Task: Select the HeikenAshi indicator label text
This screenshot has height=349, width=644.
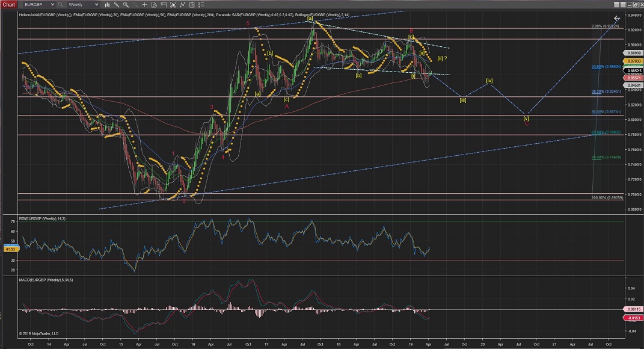Action: 45,15
